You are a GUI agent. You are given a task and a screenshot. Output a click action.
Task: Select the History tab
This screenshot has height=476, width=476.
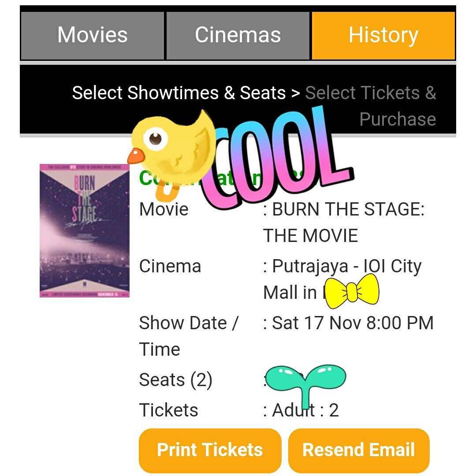(x=383, y=36)
